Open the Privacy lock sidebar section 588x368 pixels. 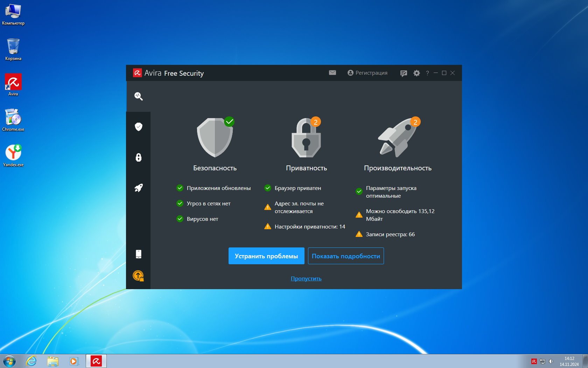138,157
